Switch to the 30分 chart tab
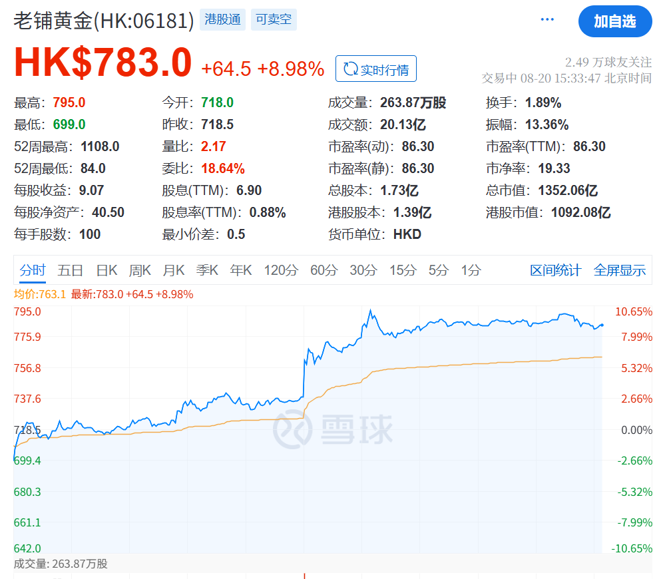This screenshot has height=579, width=667. click(x=363, y=270)
